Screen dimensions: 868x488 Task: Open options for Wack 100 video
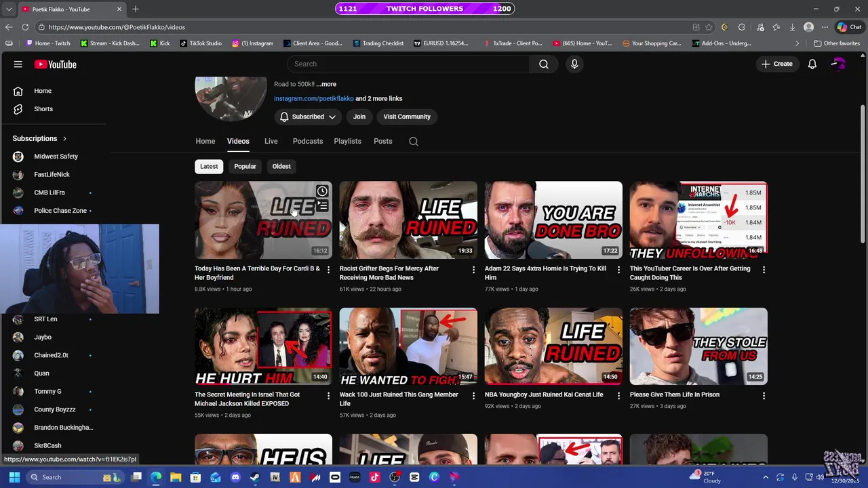coord(473,396)
